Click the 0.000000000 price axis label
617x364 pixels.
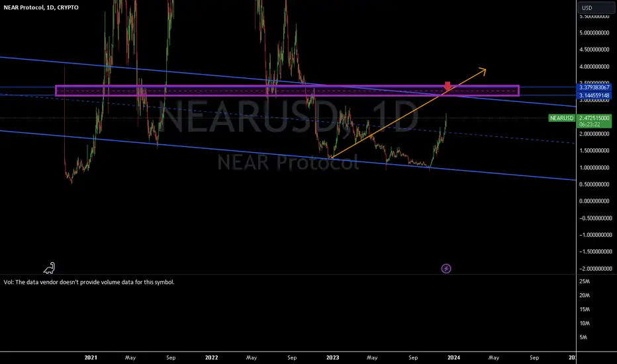[x=594, y=201]
